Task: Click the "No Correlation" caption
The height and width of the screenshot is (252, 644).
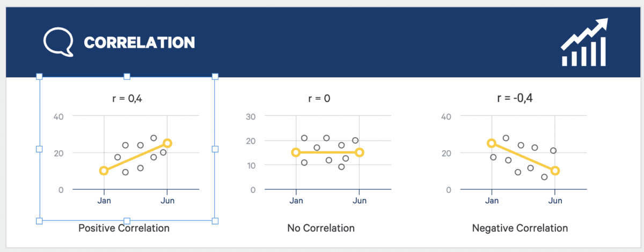Action: [x=321, y=228]
